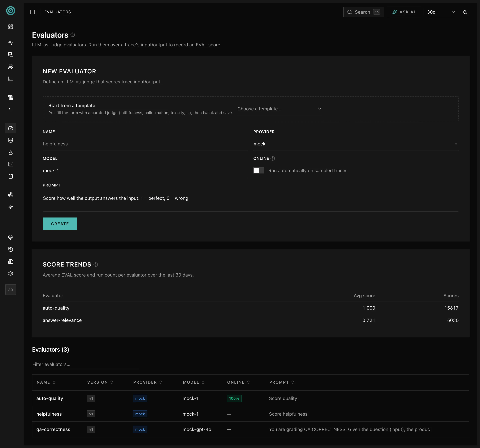Click the 15617 scores count
This screenshot has height=448, width=480.
451,308
